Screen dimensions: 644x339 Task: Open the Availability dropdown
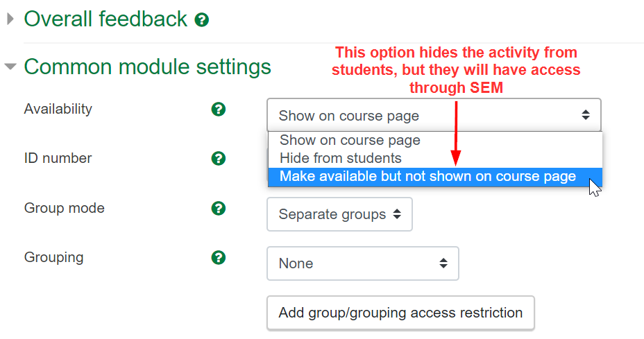[434, 115]
